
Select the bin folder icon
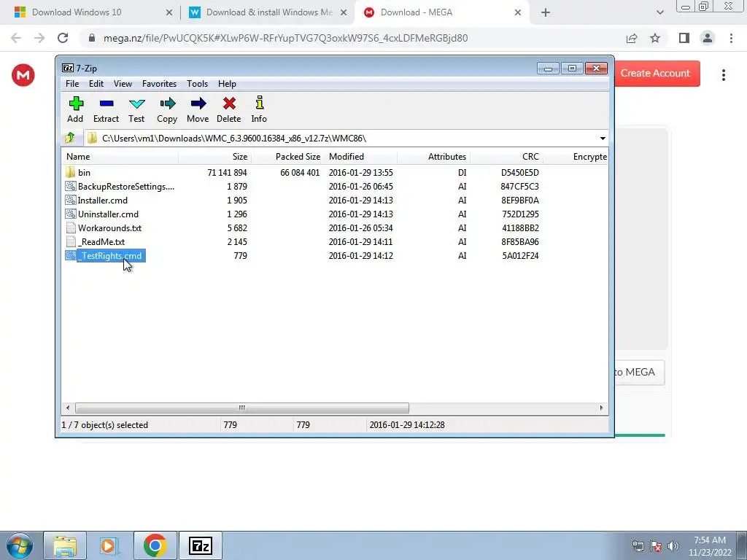coord(71,172)
